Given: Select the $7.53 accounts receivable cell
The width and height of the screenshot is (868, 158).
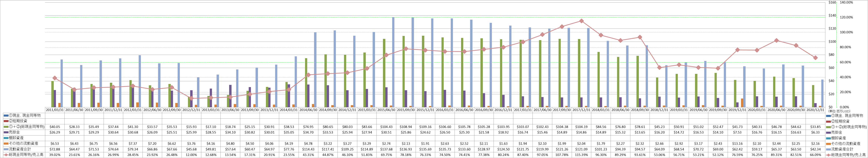Looking at the screenshot, I should [737, 132].
